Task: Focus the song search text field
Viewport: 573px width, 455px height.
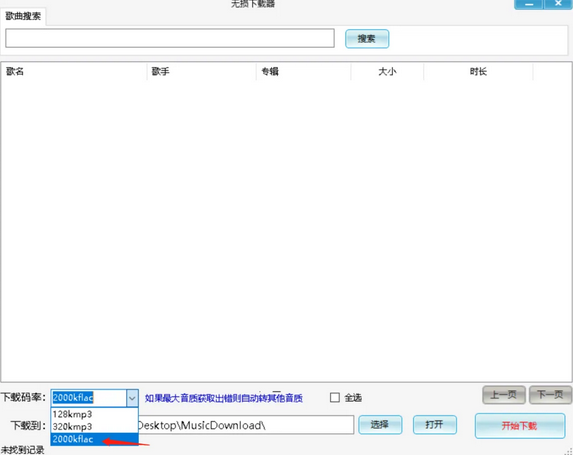Action: (x=170, y=38)
